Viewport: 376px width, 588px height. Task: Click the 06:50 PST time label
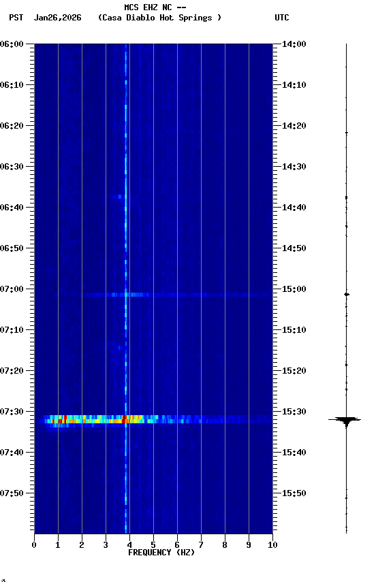pyautogui.click(x=12, y=248)
